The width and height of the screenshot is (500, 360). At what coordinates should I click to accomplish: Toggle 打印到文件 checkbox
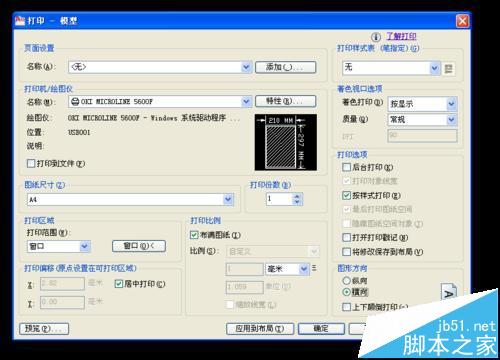point(31,163)
